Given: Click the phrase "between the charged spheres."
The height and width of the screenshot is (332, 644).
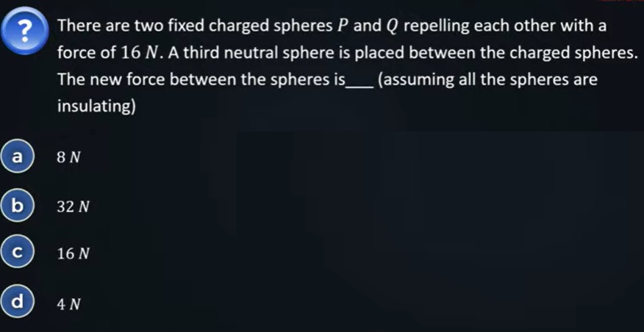Looking at the screenshot, I should coord(541,54).
